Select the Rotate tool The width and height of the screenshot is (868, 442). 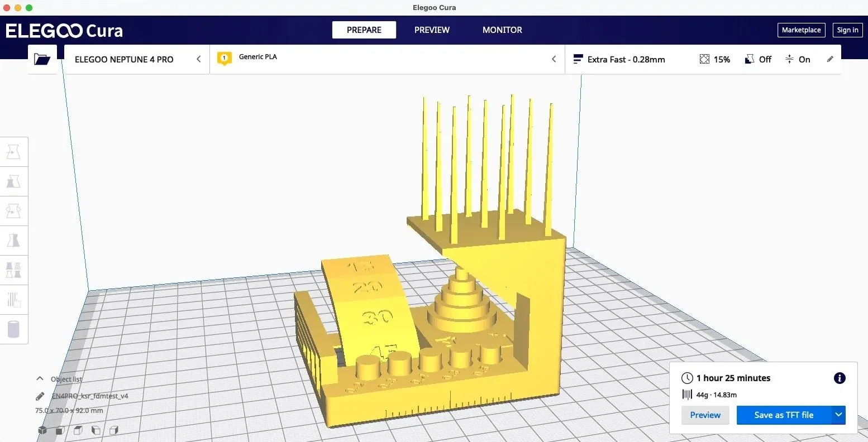point(13,211)
